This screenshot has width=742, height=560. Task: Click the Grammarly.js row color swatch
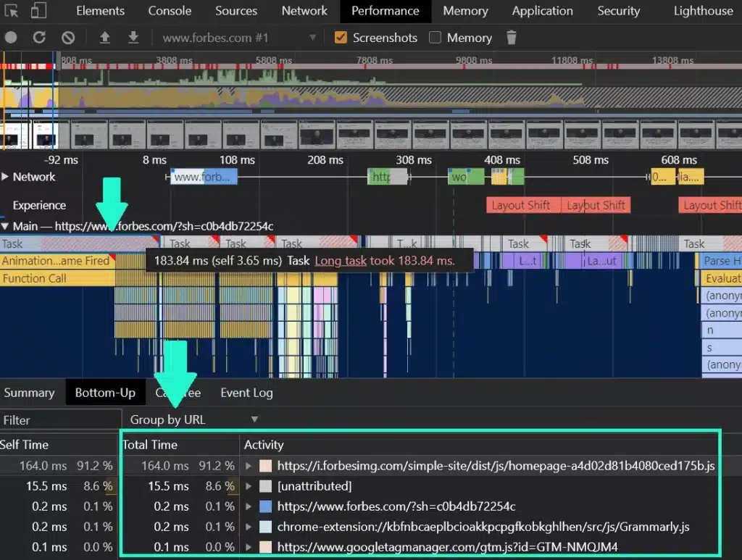point(265,527)
